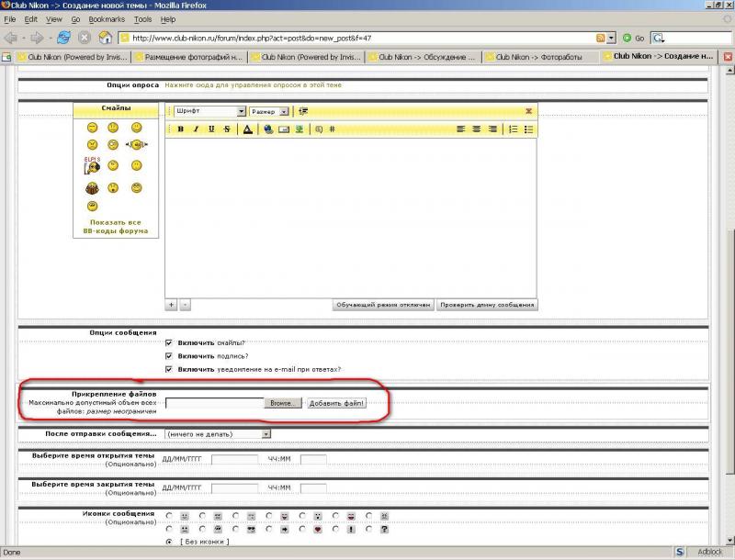Toggle bold formatting in the post editor

point(180,129)
